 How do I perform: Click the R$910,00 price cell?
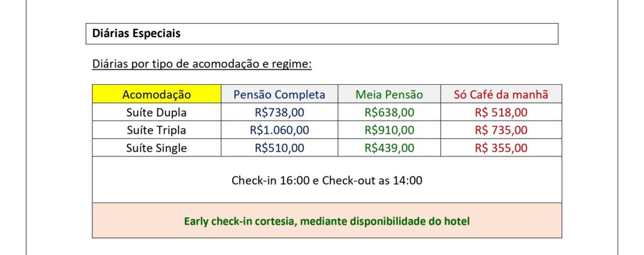coord(389,130)
